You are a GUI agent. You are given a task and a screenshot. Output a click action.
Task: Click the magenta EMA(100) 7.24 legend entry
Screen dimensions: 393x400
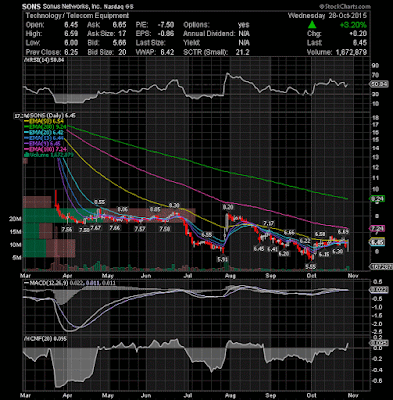click(44, 149)
